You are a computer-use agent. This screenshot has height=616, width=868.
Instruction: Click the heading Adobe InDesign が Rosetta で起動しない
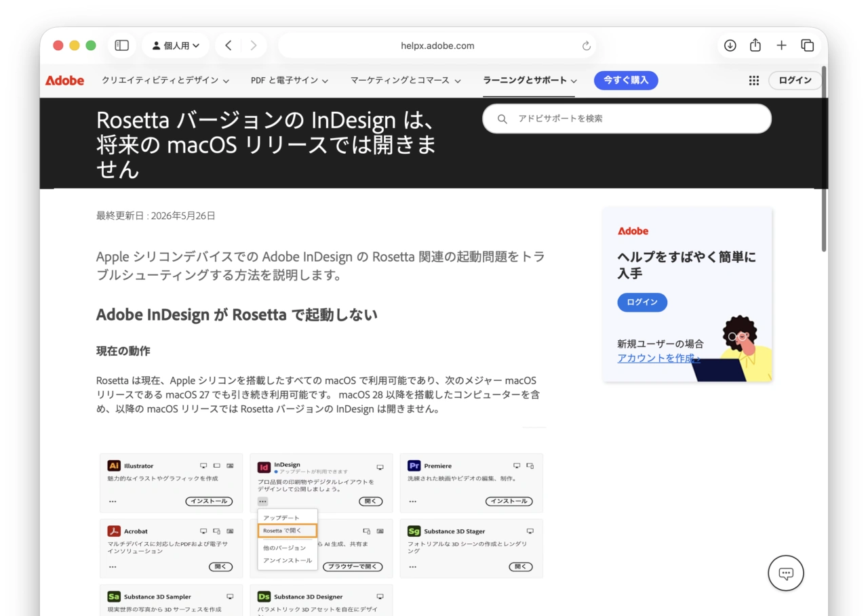point(237,315)
